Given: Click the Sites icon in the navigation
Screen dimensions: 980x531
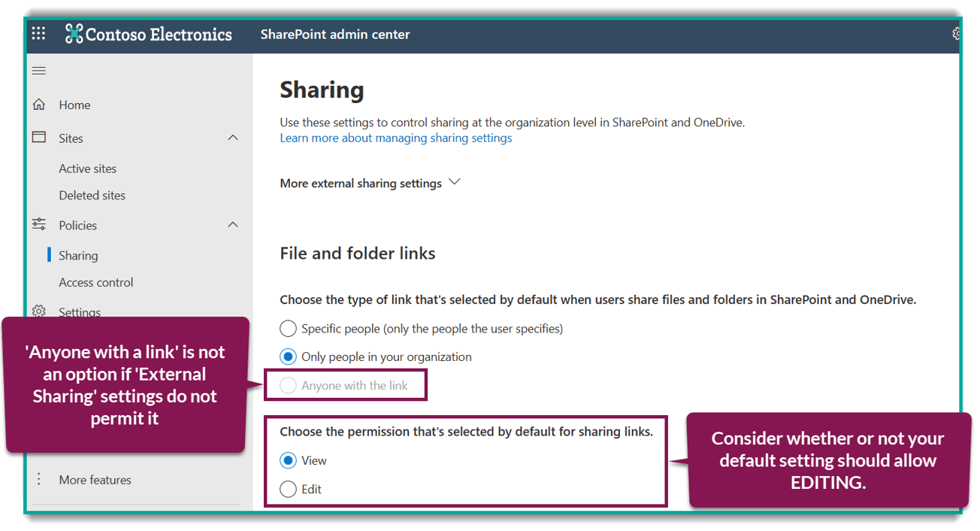Looking at the screenshot, I should coord(38,138).
